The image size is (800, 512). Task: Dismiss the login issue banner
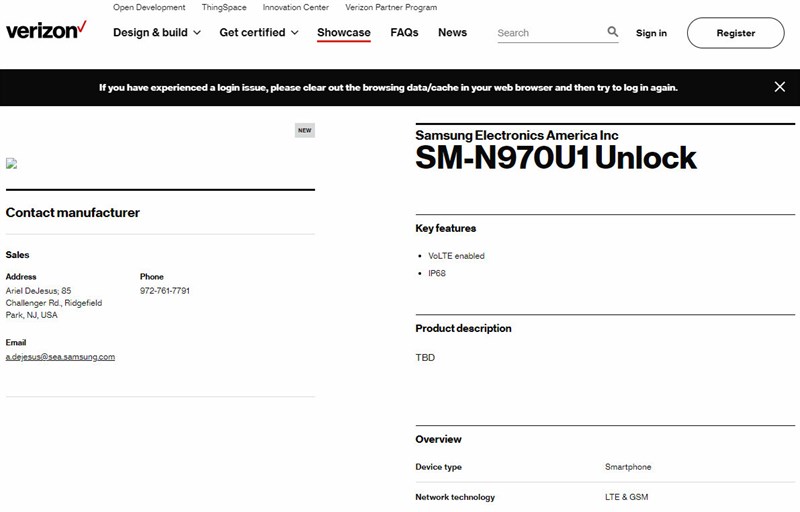tap(780, 87)
